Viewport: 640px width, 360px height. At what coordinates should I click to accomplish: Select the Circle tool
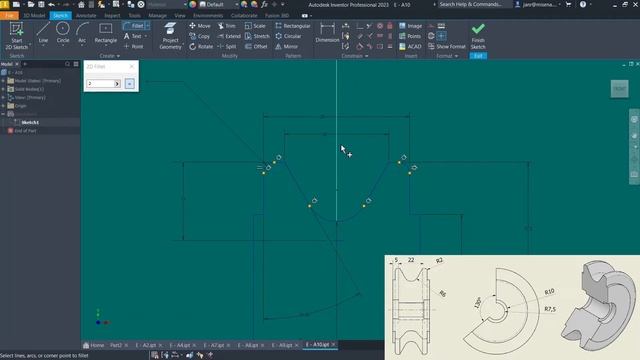coord(63,33)
